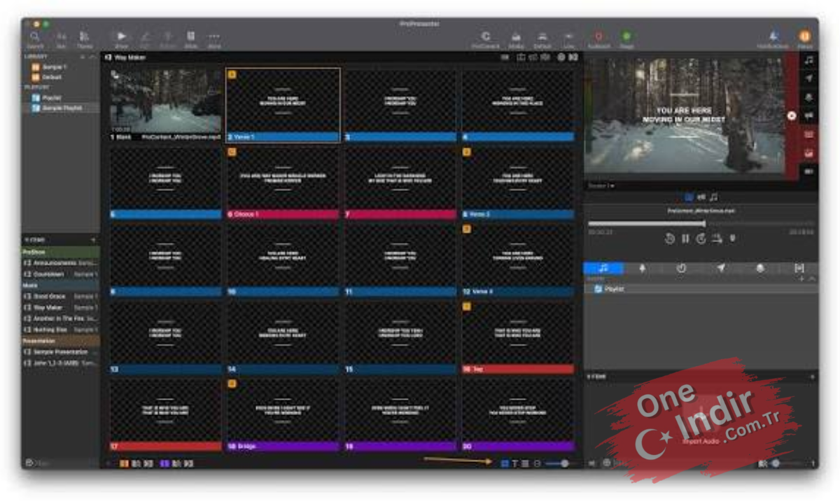Click the Music header in the playlist
The image size is (840, 504).
coord(60,286)
